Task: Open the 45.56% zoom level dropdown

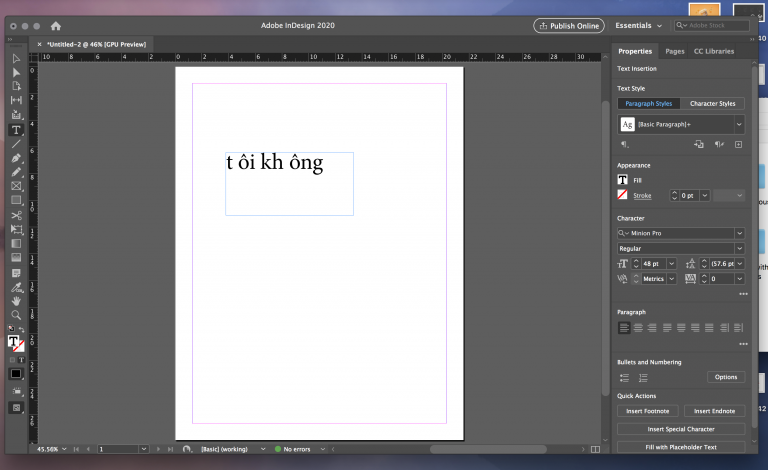Action: click(64, 449)
